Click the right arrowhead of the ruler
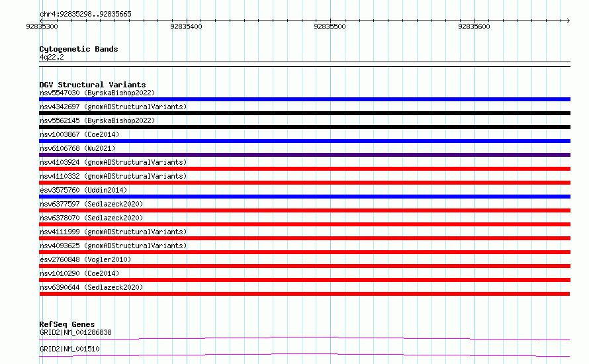 pyautogui.click(x=568, y=21)
